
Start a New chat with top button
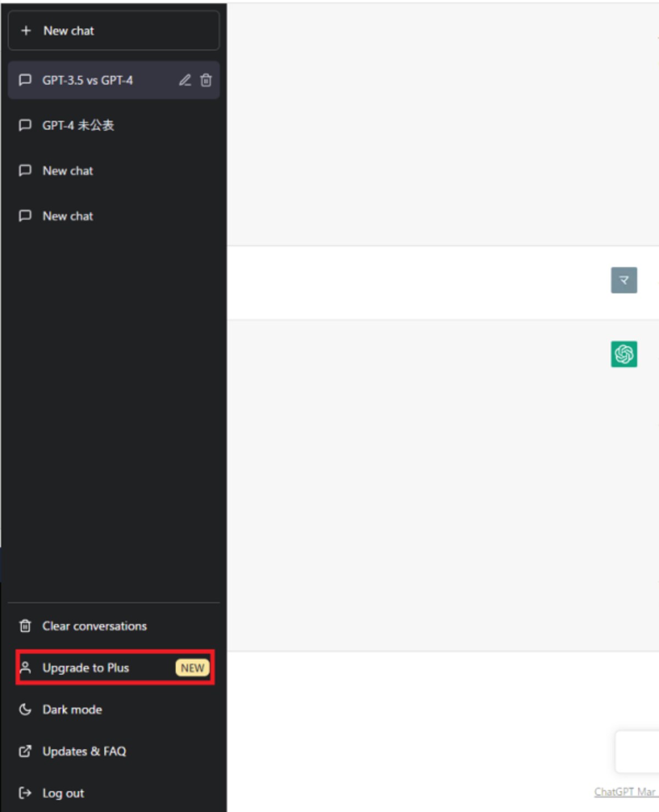click(x=114, y=31)
